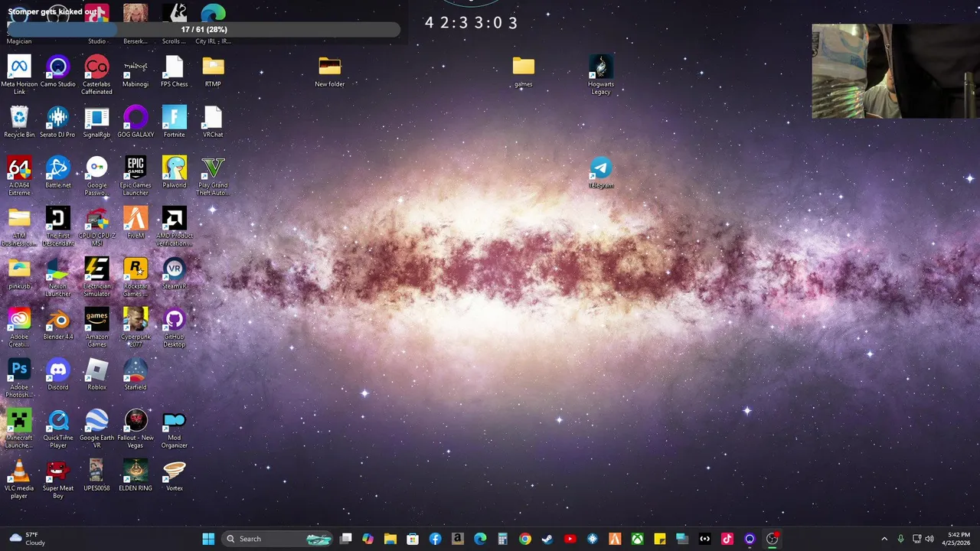Open the Recycle Bin
Screen dimensions: 980x551
tap(19, 122)
